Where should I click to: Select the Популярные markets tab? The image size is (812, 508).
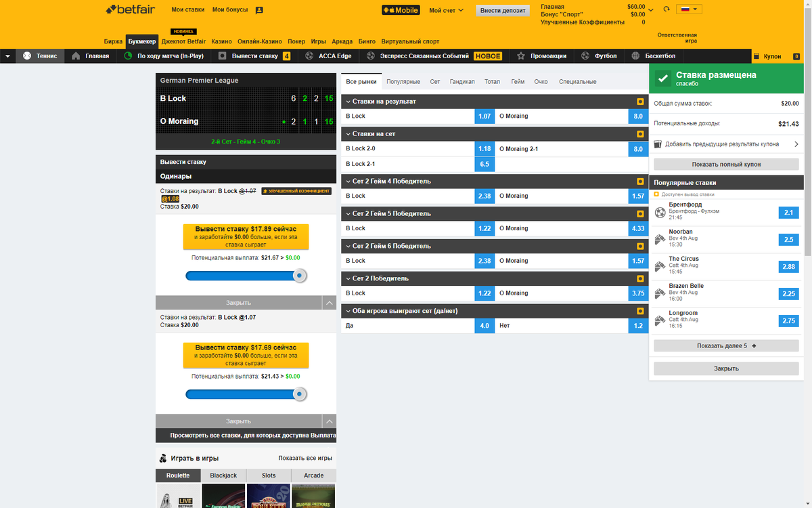click(x=403, y=82)
